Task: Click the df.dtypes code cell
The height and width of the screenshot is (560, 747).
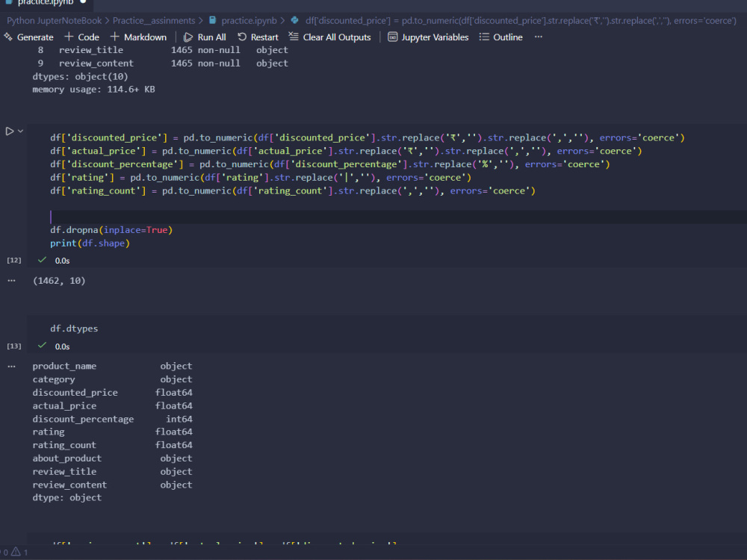Action: (x=74, y=329)
